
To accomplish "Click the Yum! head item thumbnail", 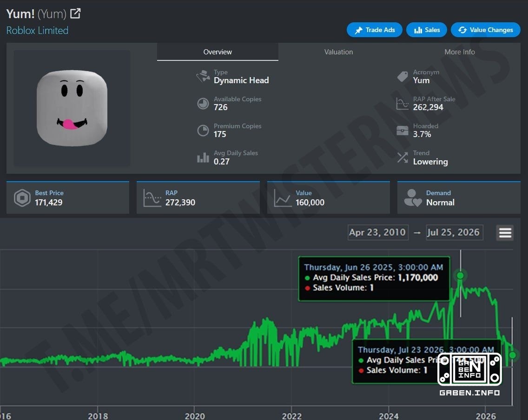I will (72, 108).
